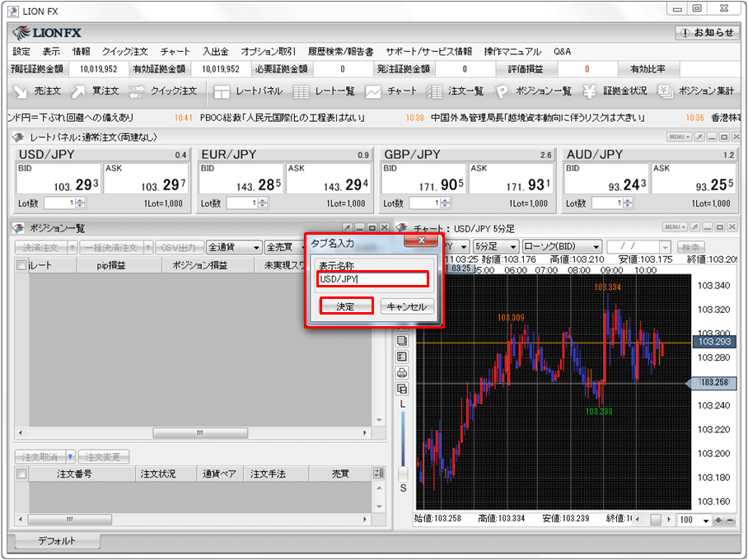
Task: Open the 情報 menu
Action: (81, 52)
